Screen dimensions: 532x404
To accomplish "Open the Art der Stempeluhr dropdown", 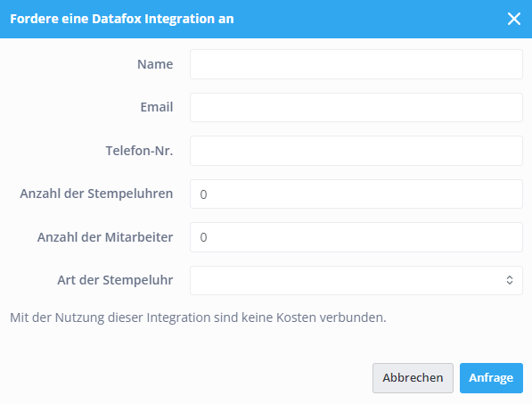I will (x=356, y=280).
